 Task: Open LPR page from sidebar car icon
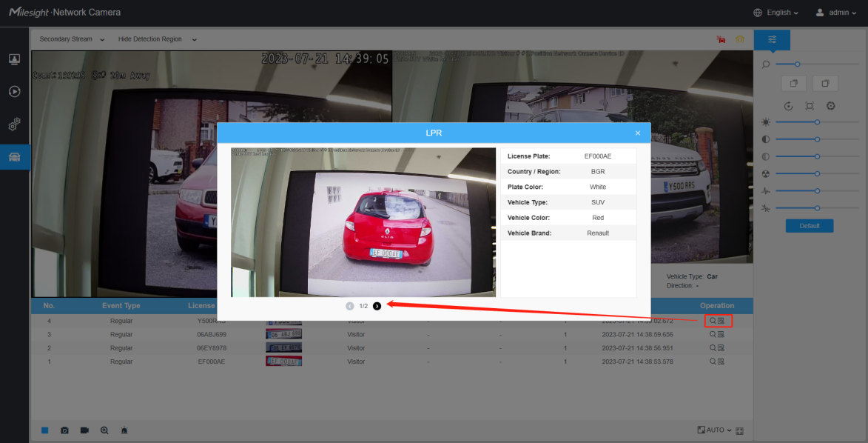point(15,158)
